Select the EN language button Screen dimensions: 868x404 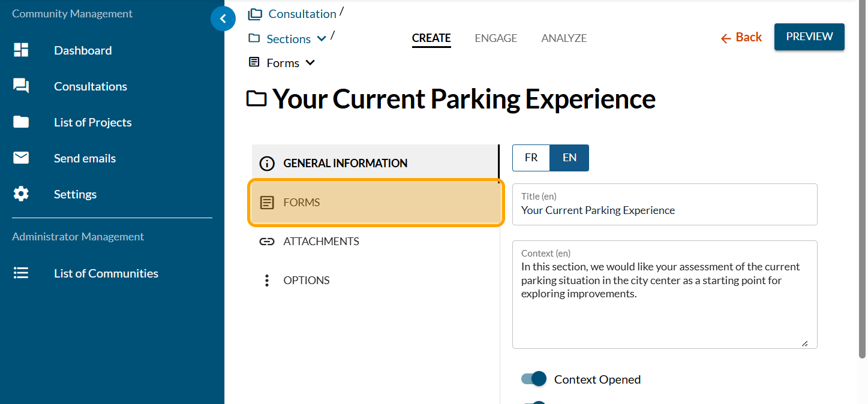(569, 158)
